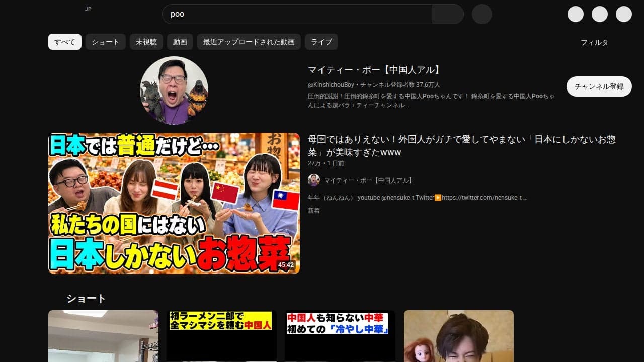Open the video thumbnail 日本しかないお惣菜

tap(174, 203)
